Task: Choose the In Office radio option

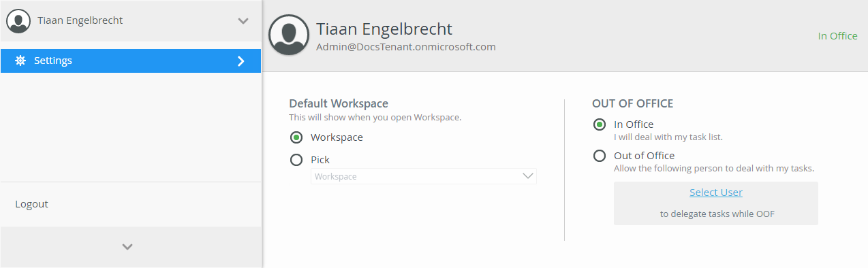Action: point(600,124)
